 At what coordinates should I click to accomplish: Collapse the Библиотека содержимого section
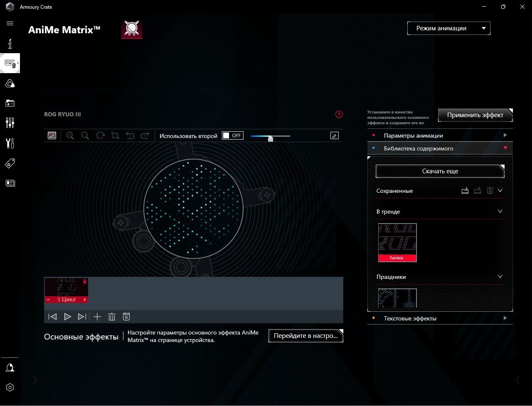pyautogui.click(x=440, y=148)
